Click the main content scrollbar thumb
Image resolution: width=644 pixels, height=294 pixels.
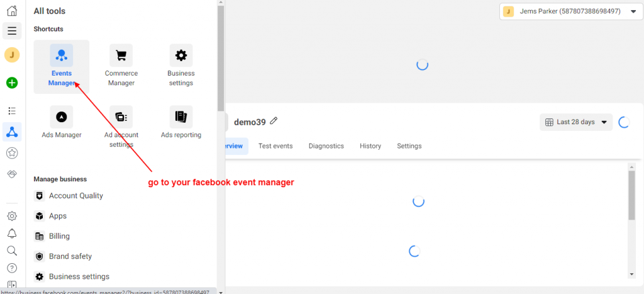click(631, 195)
